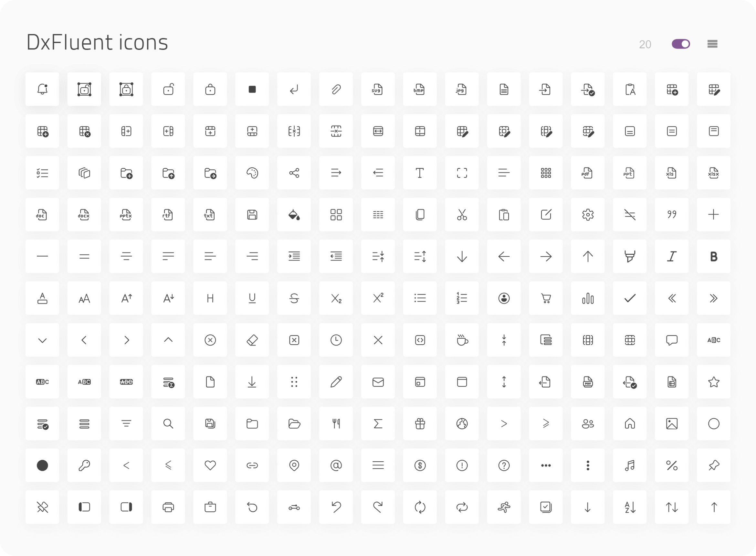The height and width of the screenshot is (556, 756).
Task: Click the horizontal three dots overflow icon
Action: 545,465
